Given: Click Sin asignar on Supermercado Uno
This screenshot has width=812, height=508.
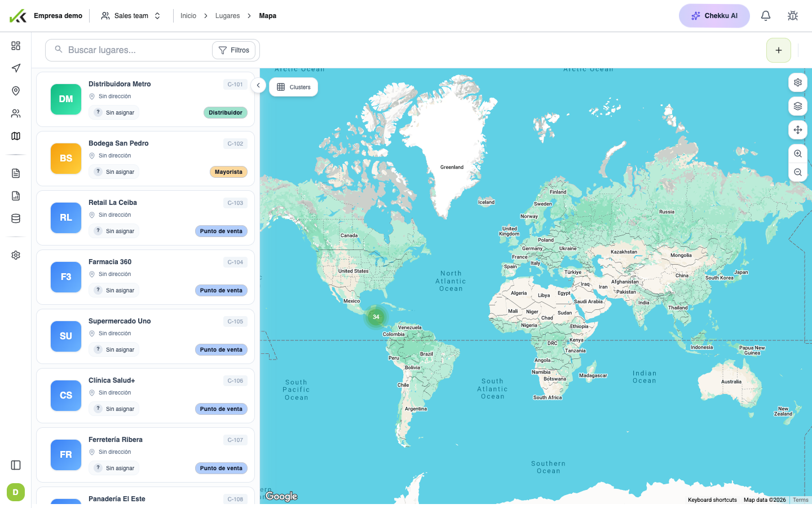Looking at the screenshot, I should 114,349.
